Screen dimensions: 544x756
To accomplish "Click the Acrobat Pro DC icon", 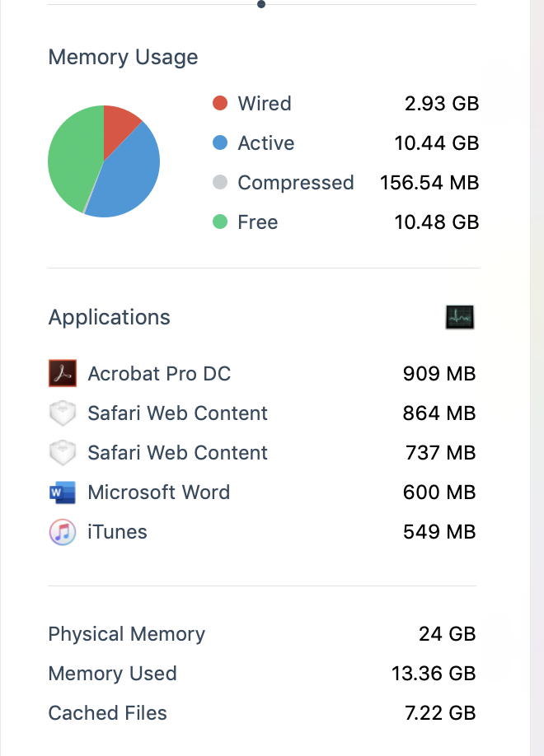I will coord(63,373).
